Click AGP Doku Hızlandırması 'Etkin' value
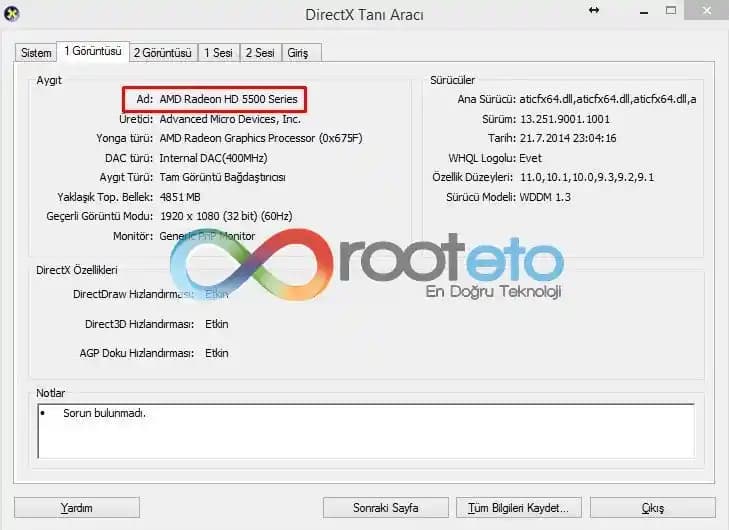729x530 pixels. click(217, 353)
